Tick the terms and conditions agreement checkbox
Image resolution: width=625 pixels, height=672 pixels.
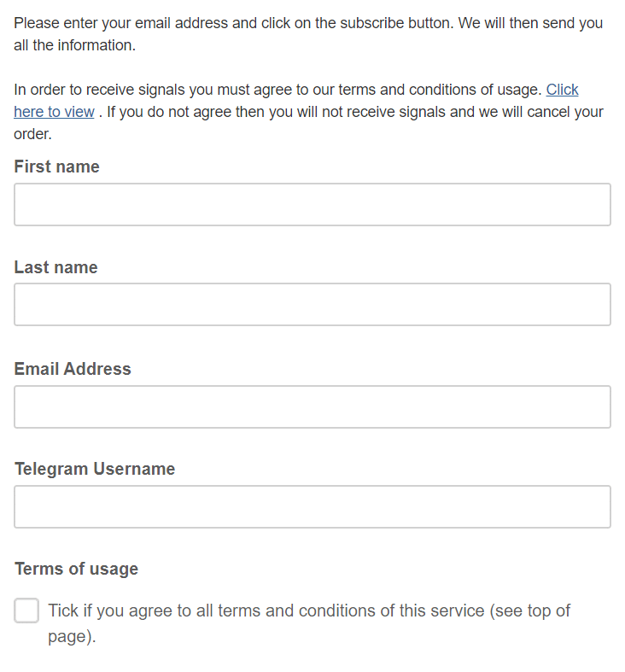[26, 611]
